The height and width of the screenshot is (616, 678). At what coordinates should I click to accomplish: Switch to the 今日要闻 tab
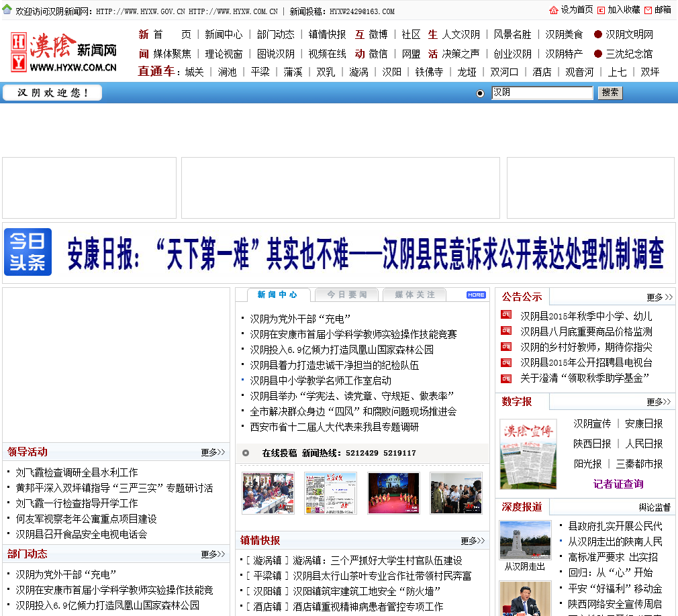coord(347,295)
